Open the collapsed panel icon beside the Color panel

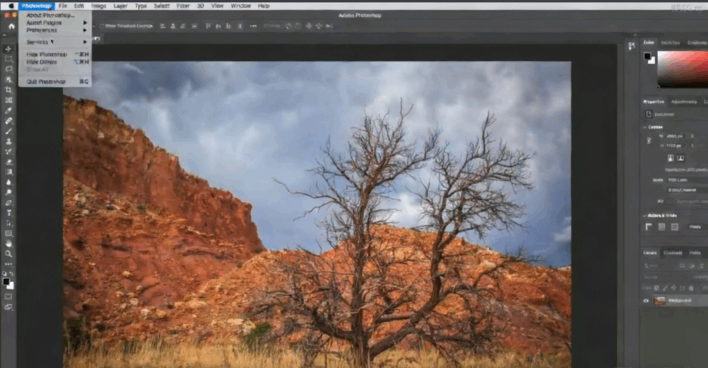click(631, 46)
